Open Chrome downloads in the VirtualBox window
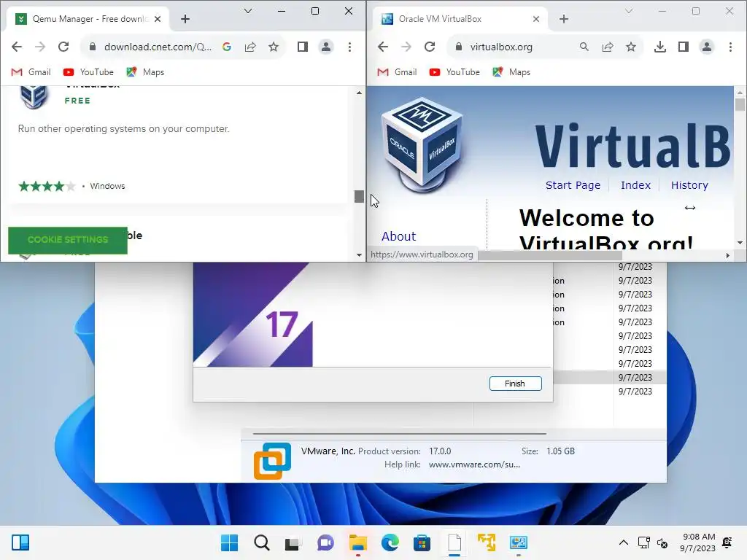747x560 pixels. coord(659,47)
